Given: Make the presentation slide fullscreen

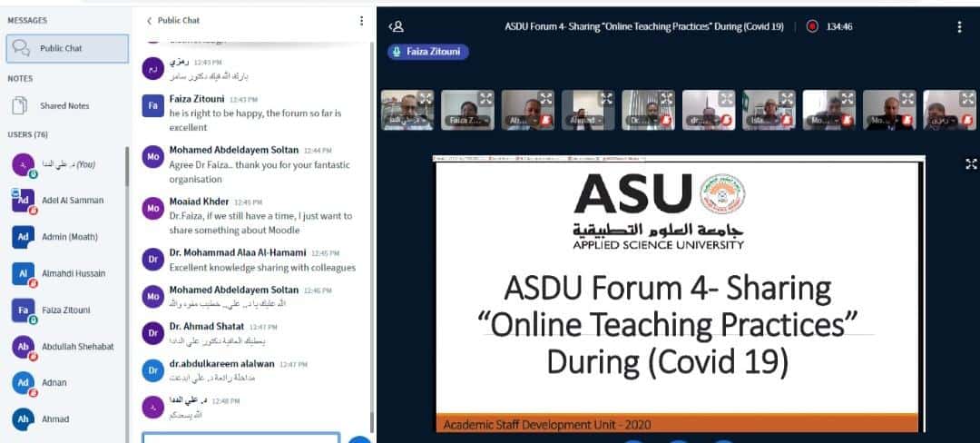Looking at the screenshot, I should tap(971, 163).
